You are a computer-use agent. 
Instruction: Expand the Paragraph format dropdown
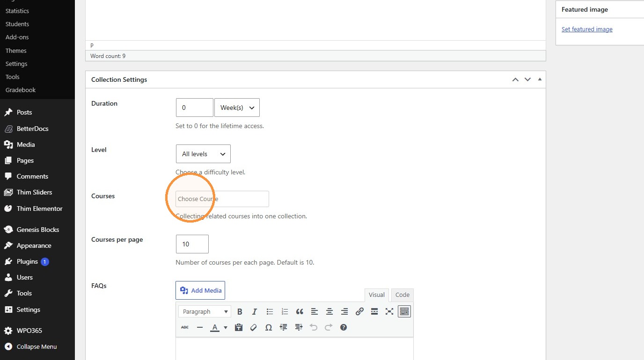pos(205,311)
